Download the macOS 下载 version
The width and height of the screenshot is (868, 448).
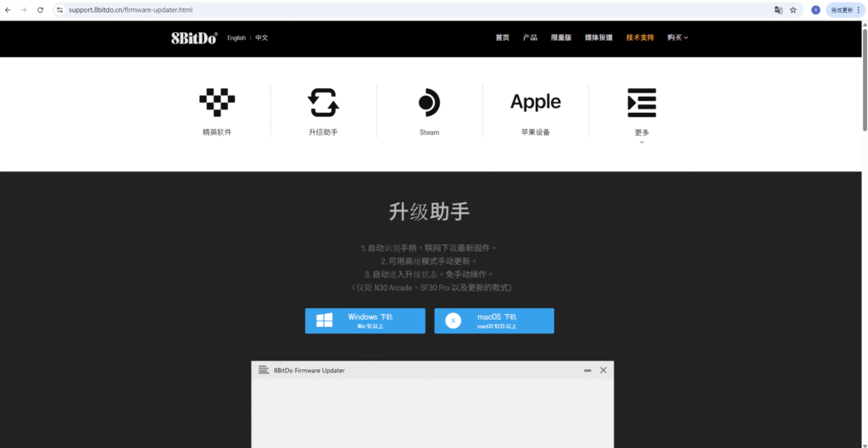coord(494,321)
